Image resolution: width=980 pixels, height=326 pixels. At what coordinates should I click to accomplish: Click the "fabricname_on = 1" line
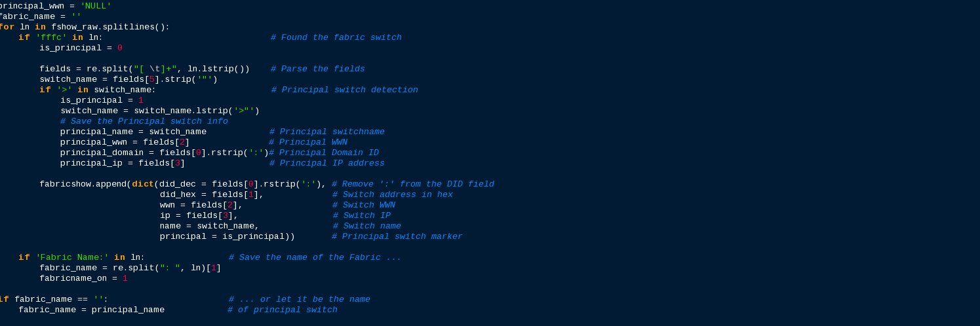click(83, 278)
